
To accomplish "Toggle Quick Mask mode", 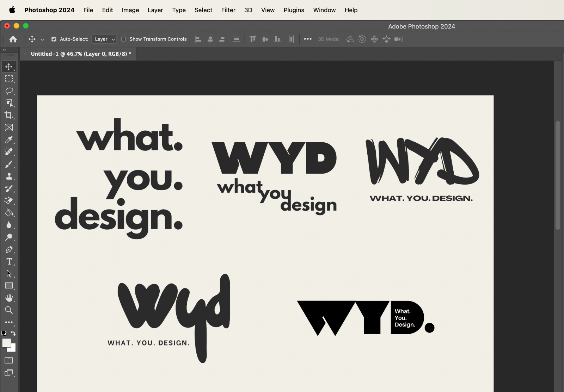I will pyautogui.click(x=9, y=360).
